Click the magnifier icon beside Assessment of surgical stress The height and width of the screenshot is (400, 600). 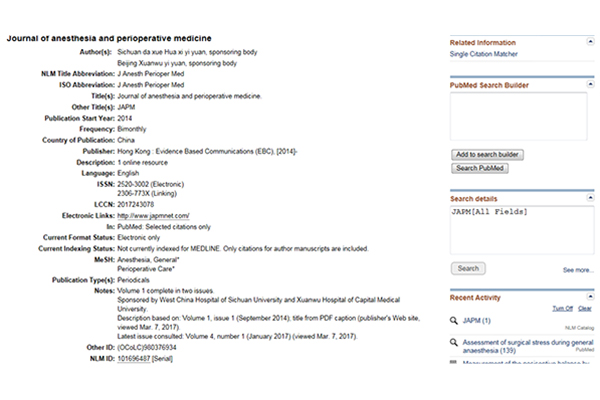[454, 342]
